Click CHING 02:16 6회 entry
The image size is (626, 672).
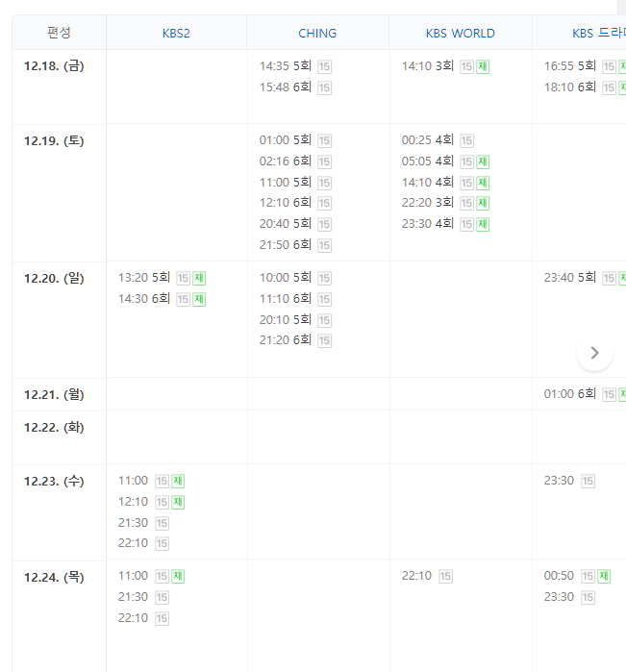point(286,162)
